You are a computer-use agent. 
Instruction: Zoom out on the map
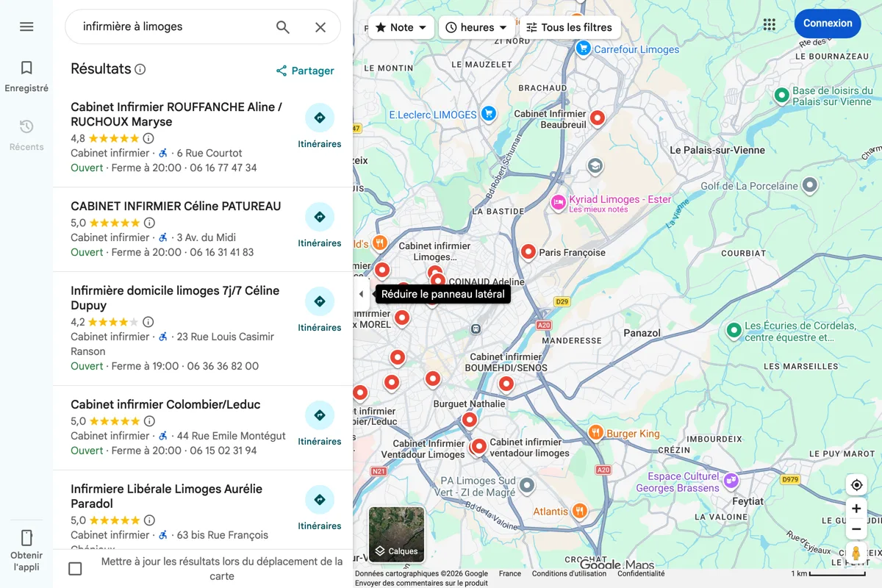856,529
